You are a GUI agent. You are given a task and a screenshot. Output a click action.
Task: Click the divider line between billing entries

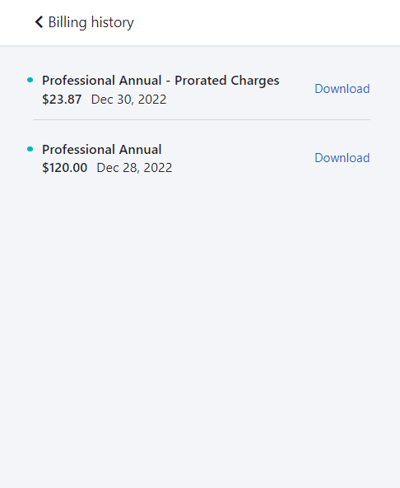click(201, 119)
